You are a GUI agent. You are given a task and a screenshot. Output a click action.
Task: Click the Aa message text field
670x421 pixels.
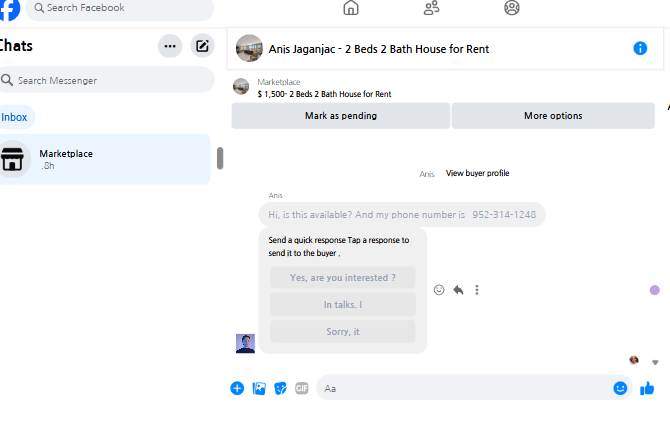[x=464, y=388]
